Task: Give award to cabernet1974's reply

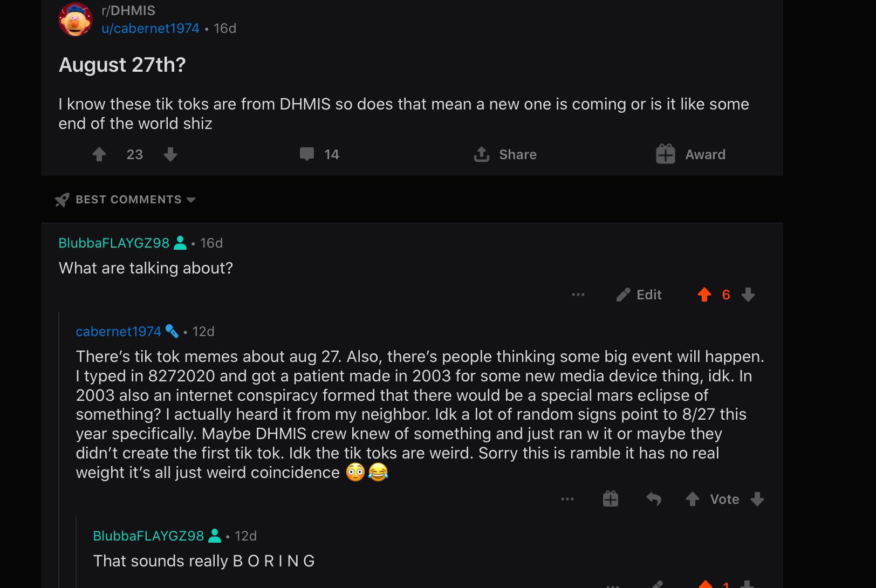Action: pyautogui.click(x=611, y=499)
